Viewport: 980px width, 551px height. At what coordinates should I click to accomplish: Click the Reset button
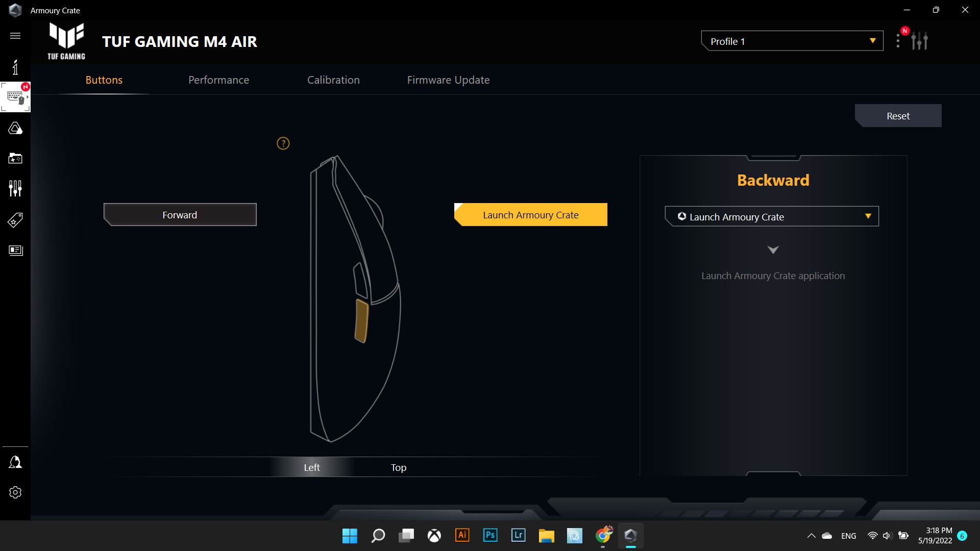(x=898, y=116)
